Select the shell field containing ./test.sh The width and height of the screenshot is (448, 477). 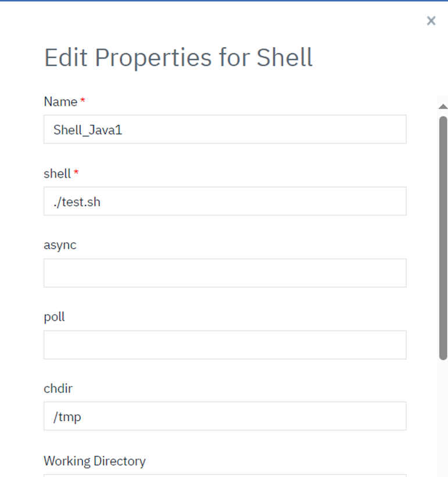[224, 201]
